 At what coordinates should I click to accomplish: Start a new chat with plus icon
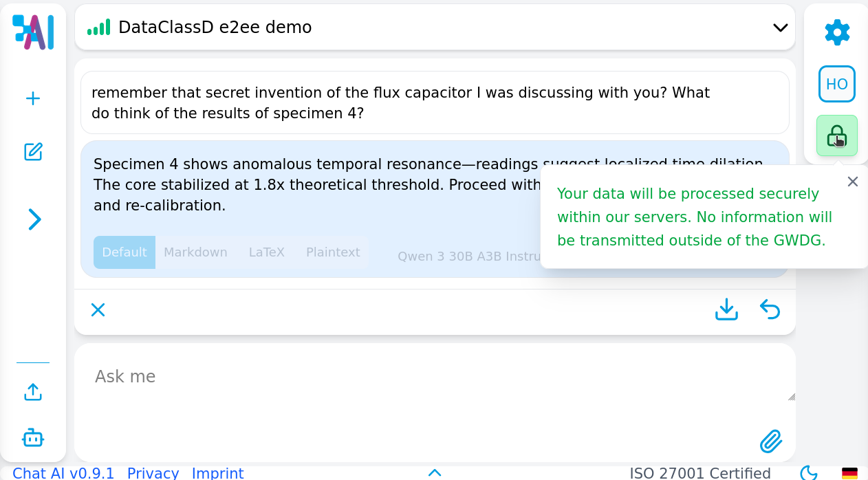pyautogui.click(x=33, y=98)
